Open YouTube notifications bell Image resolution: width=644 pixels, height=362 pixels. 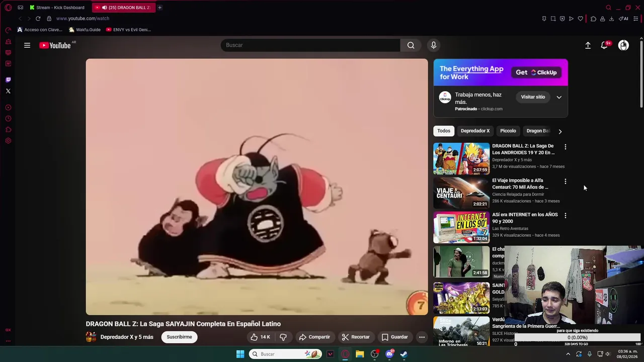click(x=605, y=45)
